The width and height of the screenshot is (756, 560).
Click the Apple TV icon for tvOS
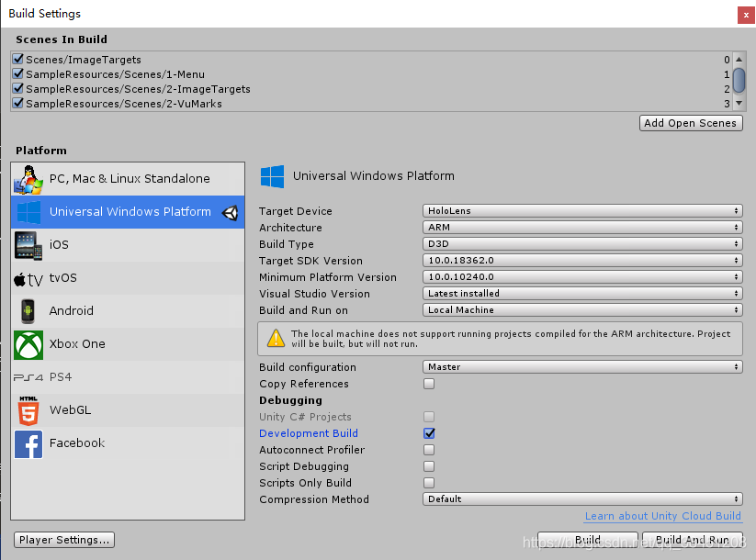tap(28, 279)
